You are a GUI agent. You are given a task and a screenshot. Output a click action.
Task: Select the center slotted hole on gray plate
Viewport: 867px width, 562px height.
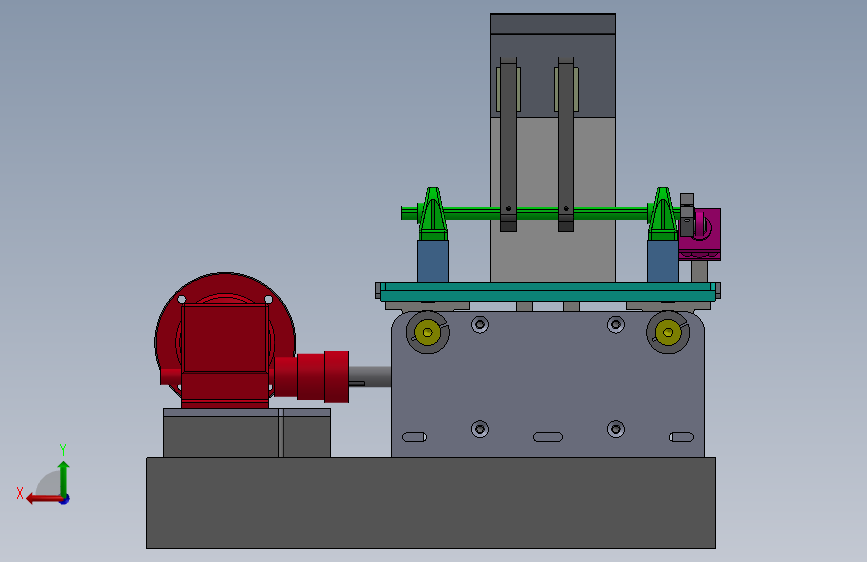tap(548, 437)
